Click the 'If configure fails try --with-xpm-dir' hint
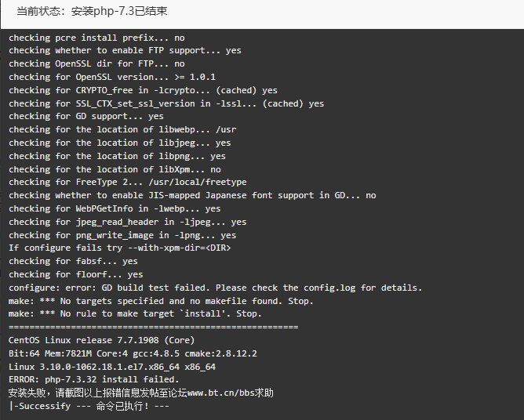Viewport: 524px width, 420px height. click(120, 248)
